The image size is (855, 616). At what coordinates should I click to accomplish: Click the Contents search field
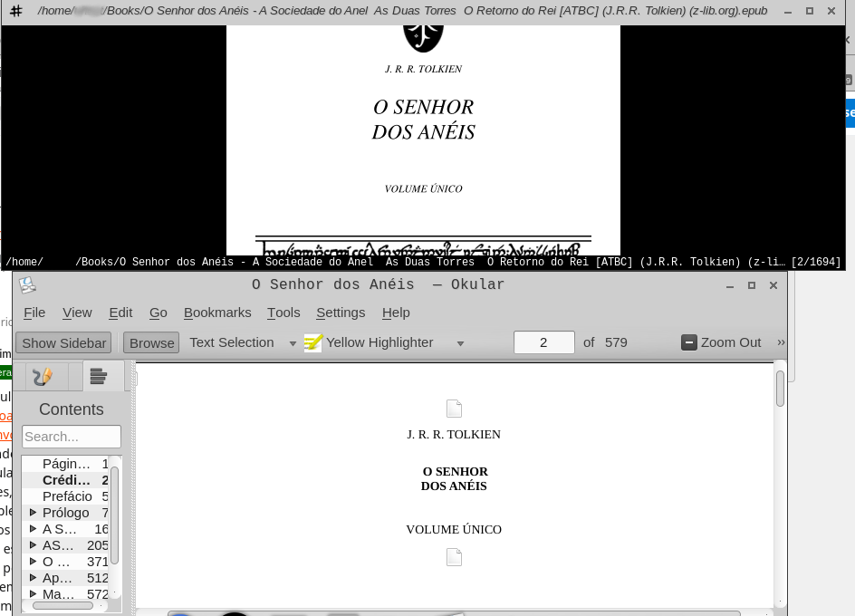72,437
